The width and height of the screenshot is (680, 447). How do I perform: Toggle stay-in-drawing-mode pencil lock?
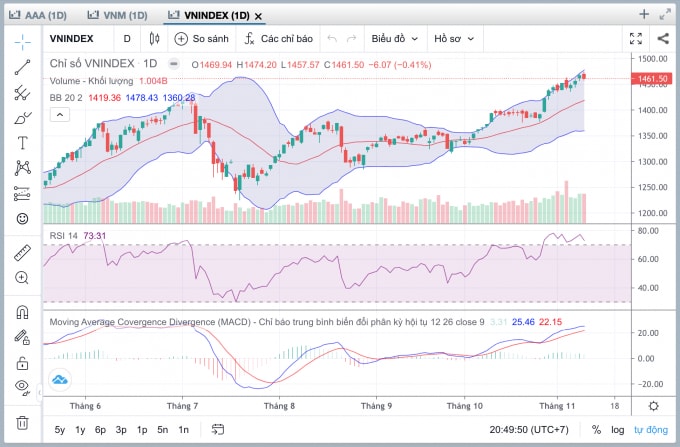click(23, 337)
